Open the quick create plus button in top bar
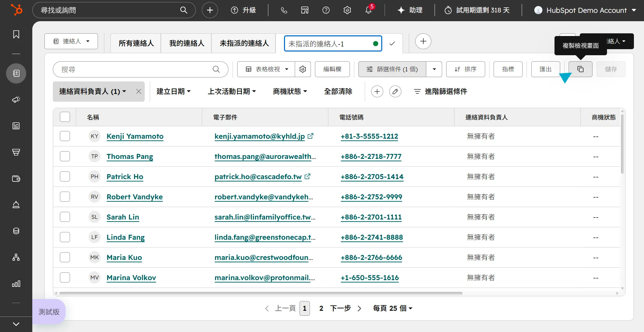Screen dimensions: 644x332 210,10
